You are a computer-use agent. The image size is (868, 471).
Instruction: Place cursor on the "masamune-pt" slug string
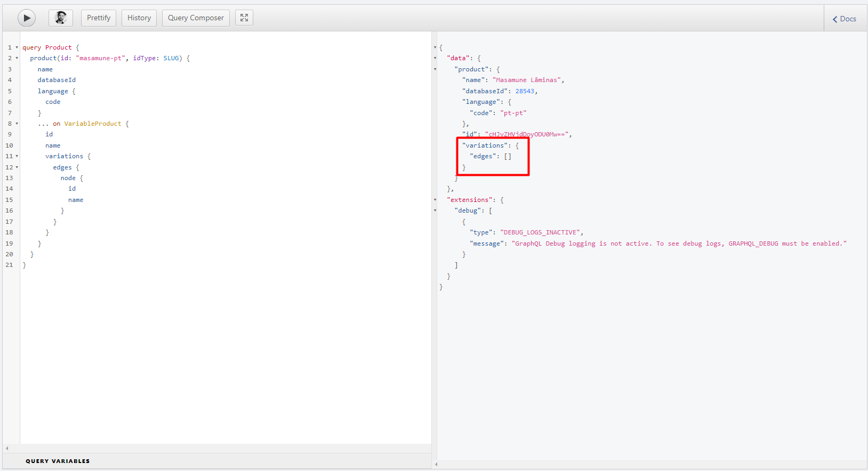101,58
